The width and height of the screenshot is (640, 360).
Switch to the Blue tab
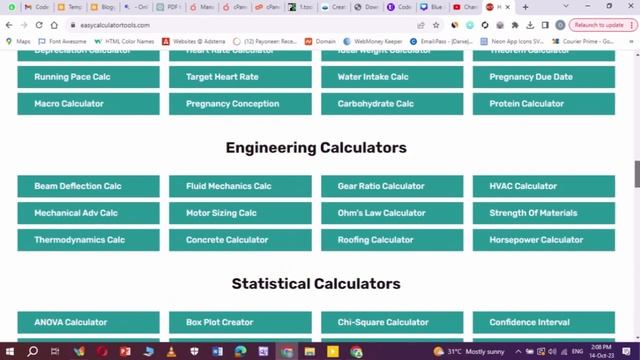pyautogui.click(x=432, y=7)
